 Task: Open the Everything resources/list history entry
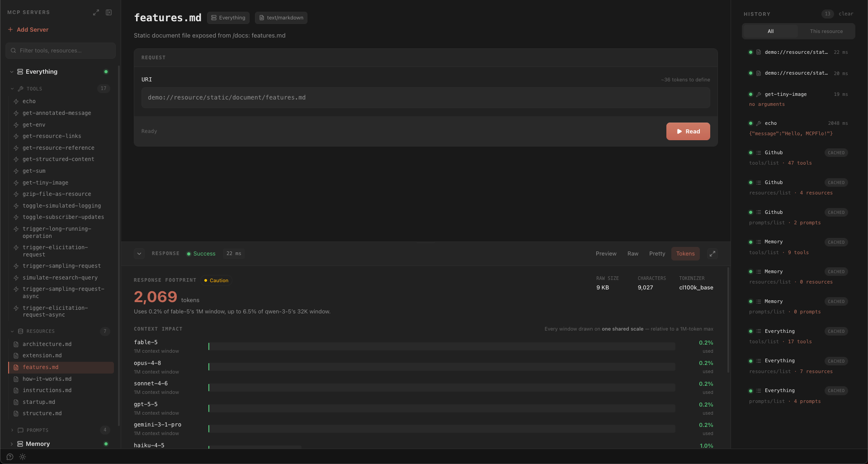798,366
